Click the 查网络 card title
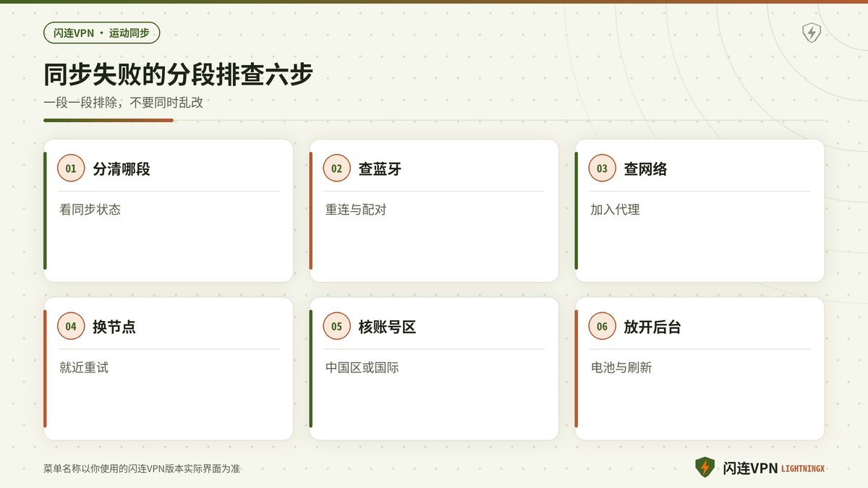The width and height of the screenshot is (868, 488). click(645, 169)
